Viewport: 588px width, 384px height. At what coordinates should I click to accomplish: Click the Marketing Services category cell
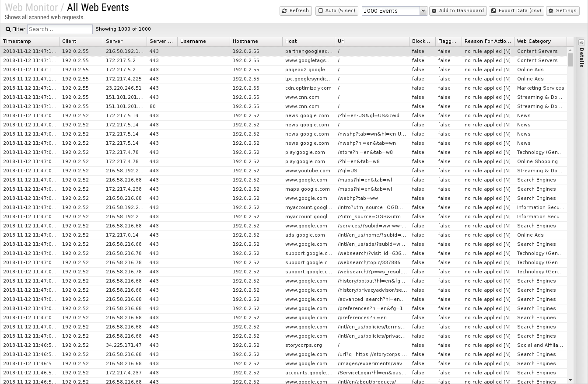pos(540,88)
